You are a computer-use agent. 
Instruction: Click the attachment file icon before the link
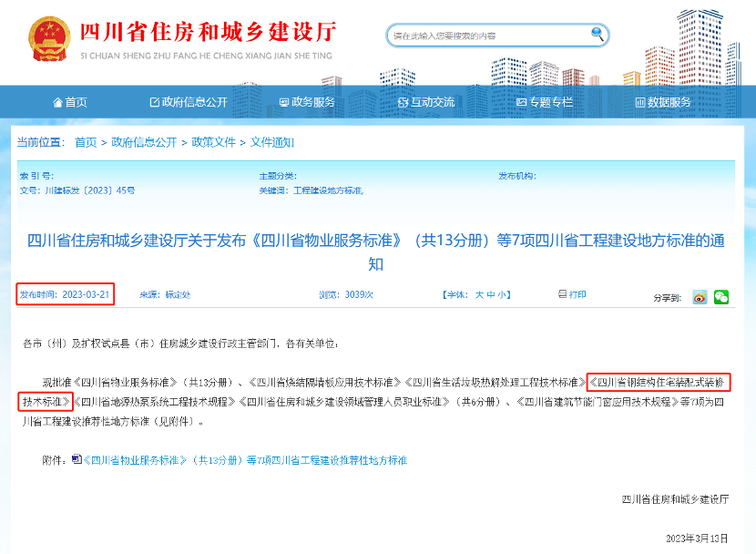point(76,460)
